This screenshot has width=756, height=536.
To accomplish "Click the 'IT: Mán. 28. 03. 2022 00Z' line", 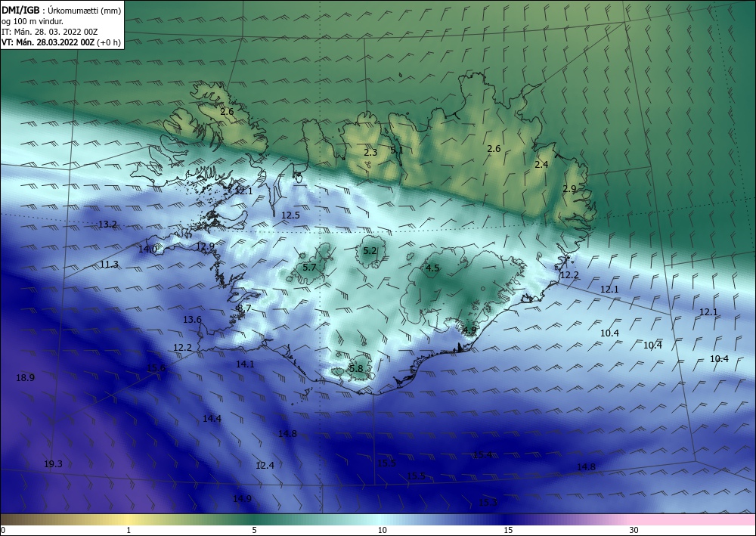I will tap(50, 32).
